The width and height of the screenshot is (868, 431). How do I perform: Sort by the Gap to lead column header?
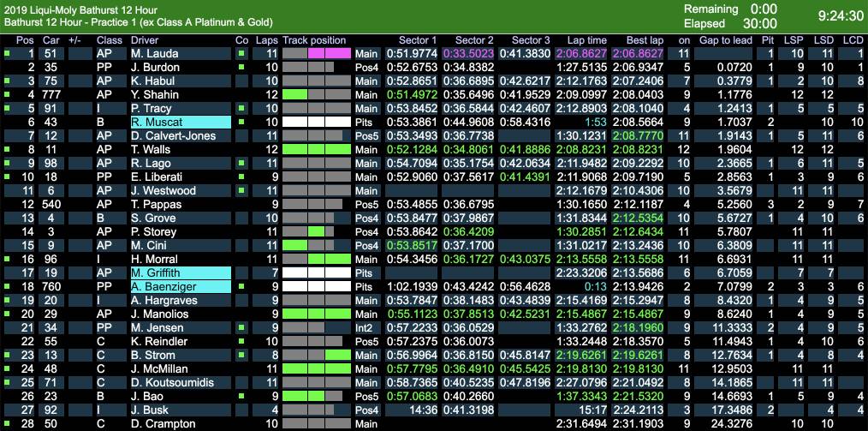(725, 40)
